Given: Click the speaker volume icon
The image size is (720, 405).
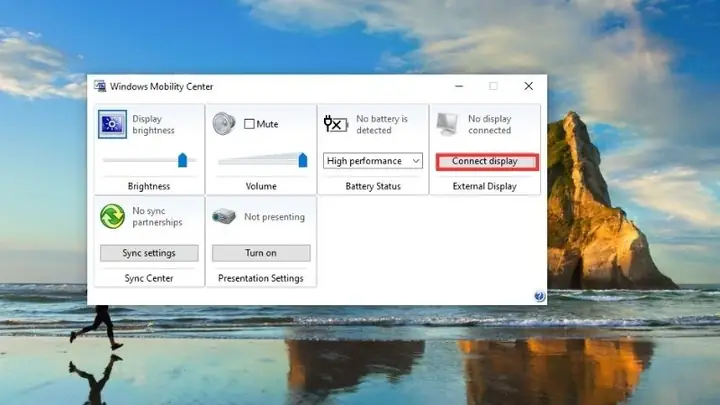Looking at the screenshot, I should point(224,124).
